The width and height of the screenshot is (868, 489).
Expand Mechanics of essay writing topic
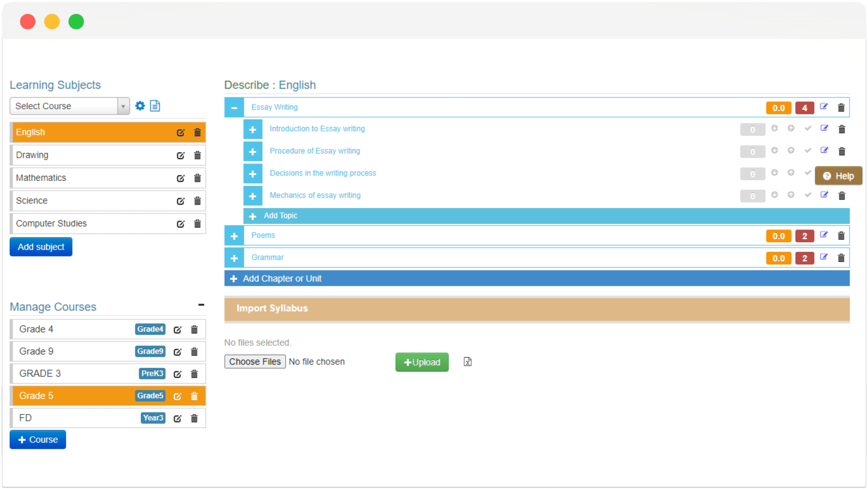(x=253, y=196)
